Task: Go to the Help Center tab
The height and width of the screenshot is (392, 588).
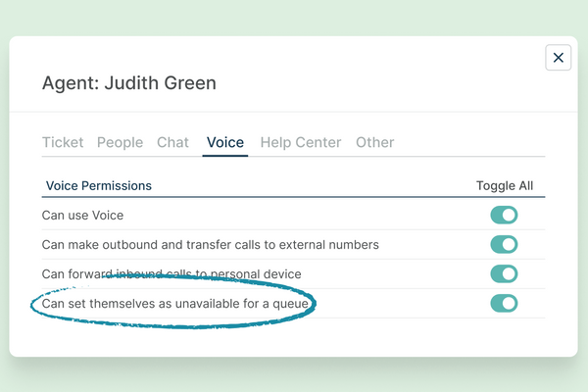Action: click(300, 142)
